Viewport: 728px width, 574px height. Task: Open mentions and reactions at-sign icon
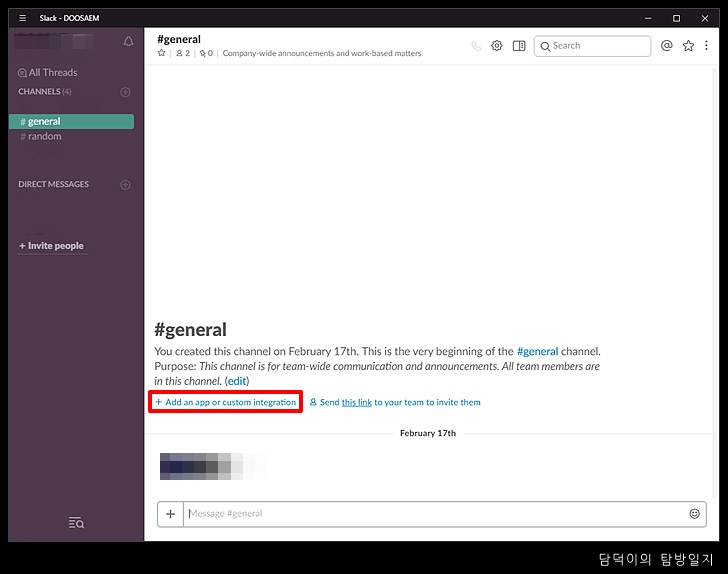(667, 46)
